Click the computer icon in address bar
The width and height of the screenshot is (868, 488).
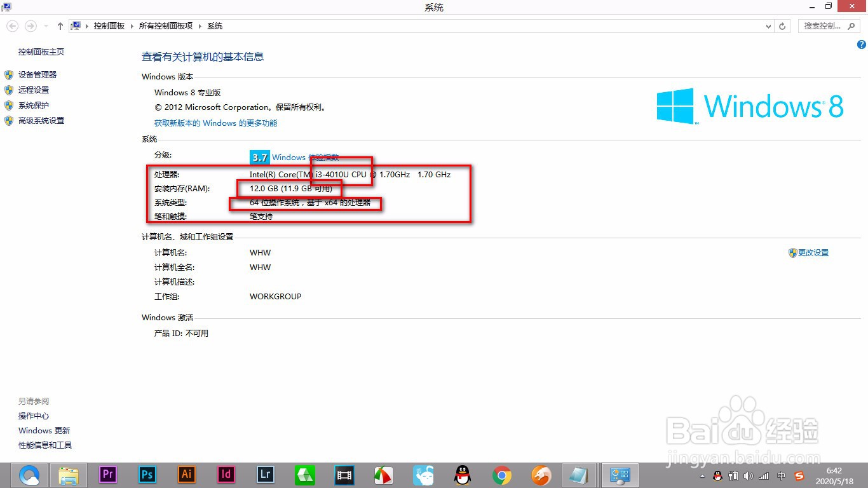(76, 26)
